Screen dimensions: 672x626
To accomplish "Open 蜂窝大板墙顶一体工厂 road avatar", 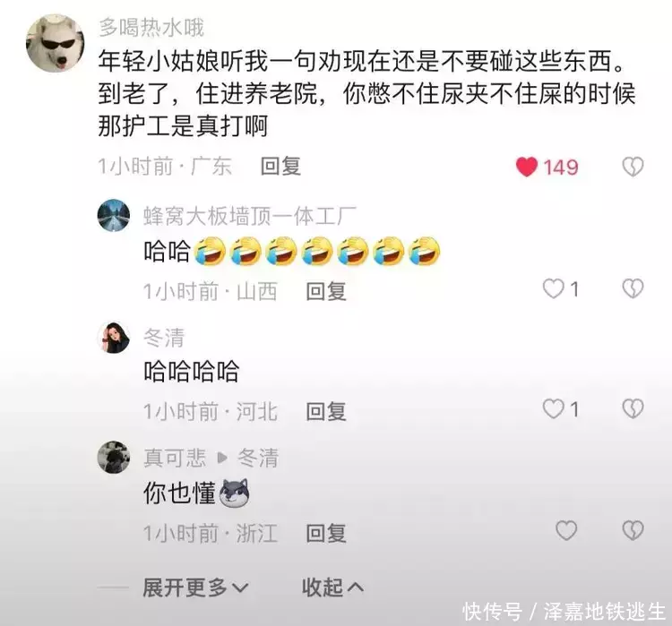I will (114, 215).
